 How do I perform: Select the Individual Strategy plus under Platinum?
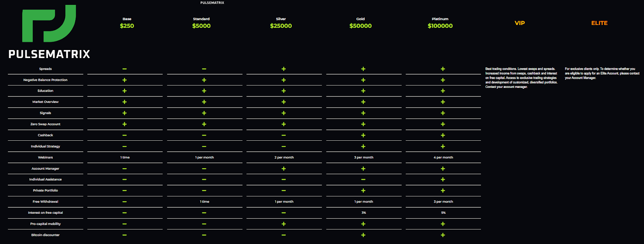pos(443,146)
